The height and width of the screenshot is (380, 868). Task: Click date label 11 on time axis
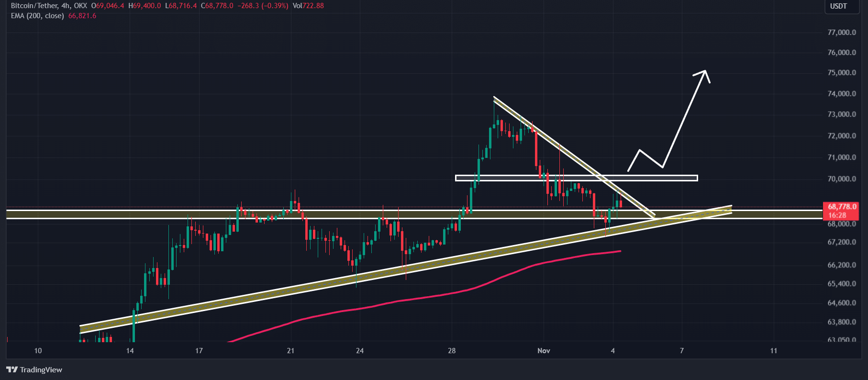pyautogui.click(x=774, y=351)
